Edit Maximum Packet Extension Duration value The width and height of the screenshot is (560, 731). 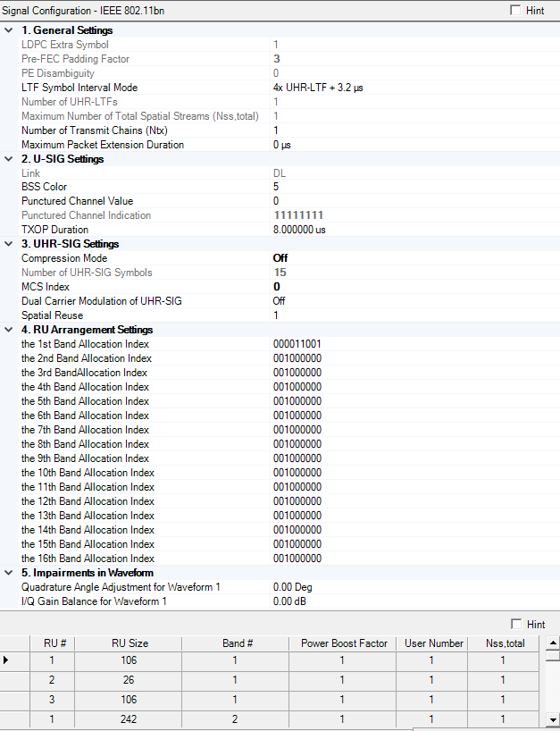[414, 145]
